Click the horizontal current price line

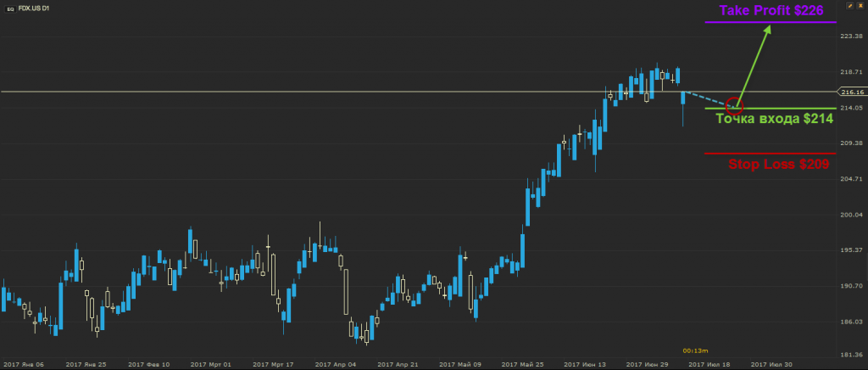point(339,92)
